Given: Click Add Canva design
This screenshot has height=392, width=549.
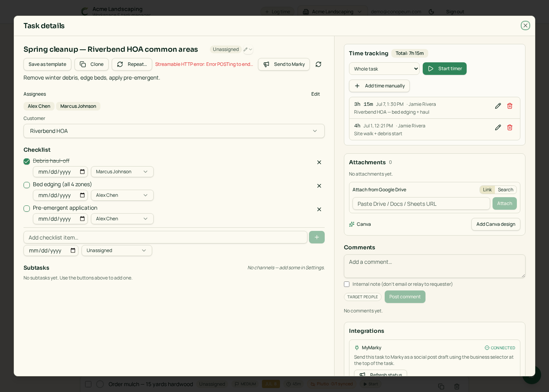Looking at the screenshot, I should click(496, 224).
